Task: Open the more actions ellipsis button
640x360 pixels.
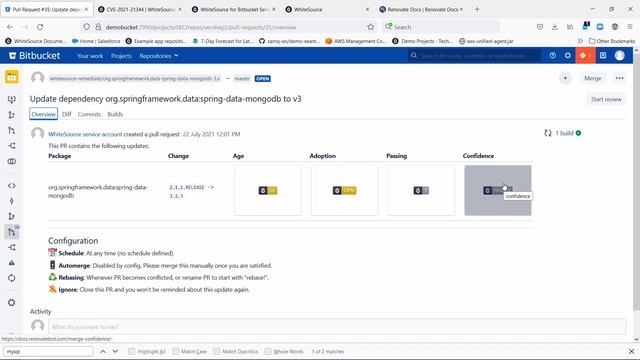Action: (620, 78)
